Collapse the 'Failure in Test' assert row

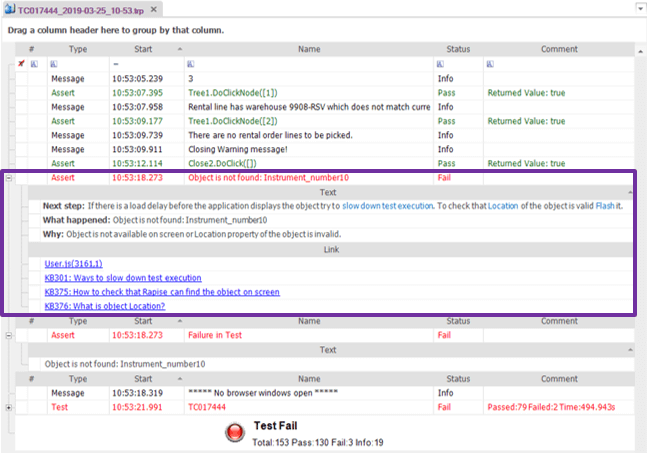click(9, 336)
